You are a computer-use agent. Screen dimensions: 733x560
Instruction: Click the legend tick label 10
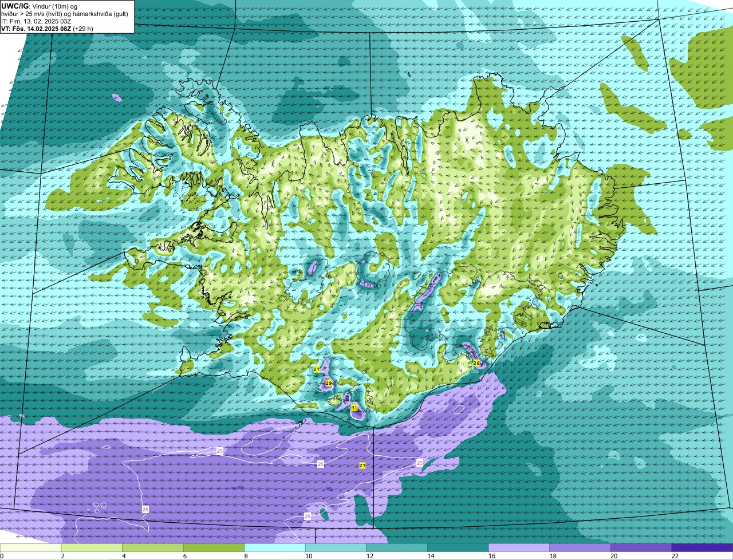309,556
